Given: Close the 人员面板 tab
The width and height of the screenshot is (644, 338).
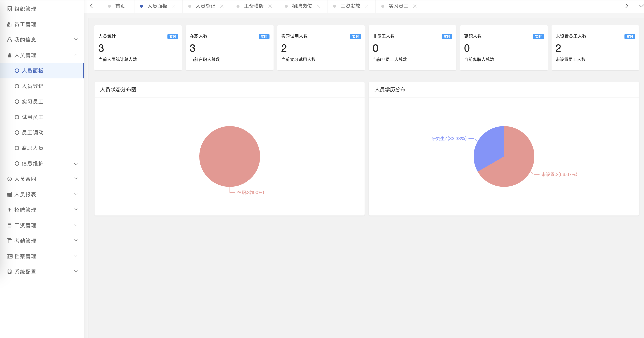Looking at the screenshot, I should click(x=174, y=6).
